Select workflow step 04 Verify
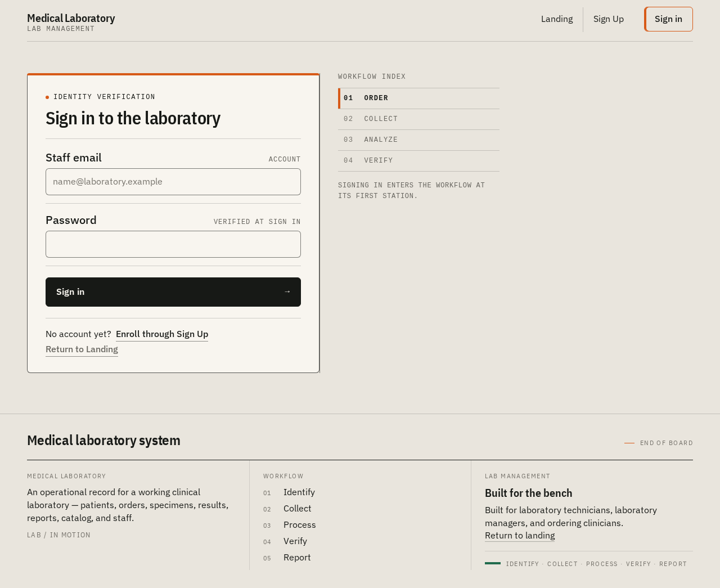Image resolution: width=720 pixels, height=588 pixels. click(x=418, y=161)
